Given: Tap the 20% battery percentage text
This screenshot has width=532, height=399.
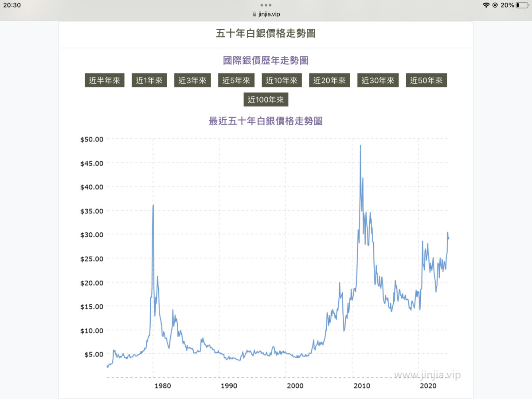Looking at the screenshot, I should pos(508,5).
